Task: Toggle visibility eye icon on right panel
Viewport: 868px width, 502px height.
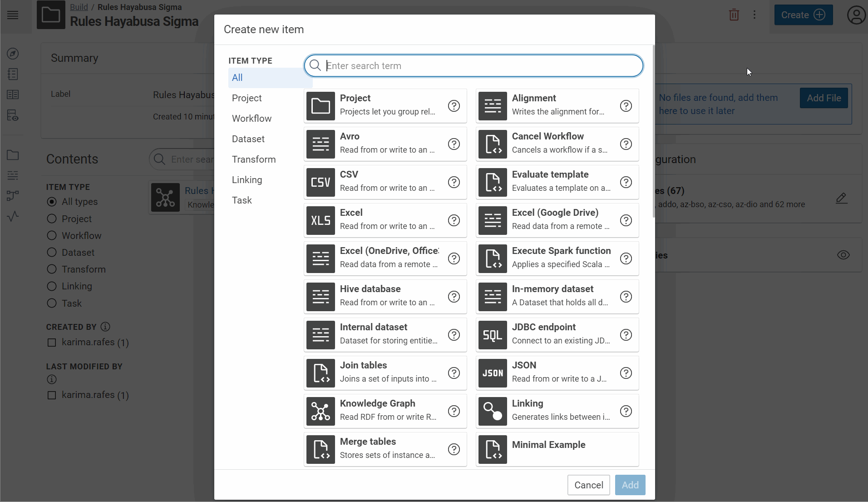Action: tap(843, 255)
